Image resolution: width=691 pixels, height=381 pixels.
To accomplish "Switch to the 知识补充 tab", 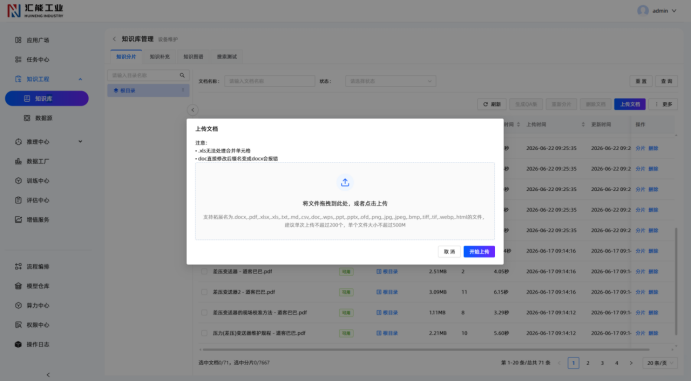I will [160, 57].
